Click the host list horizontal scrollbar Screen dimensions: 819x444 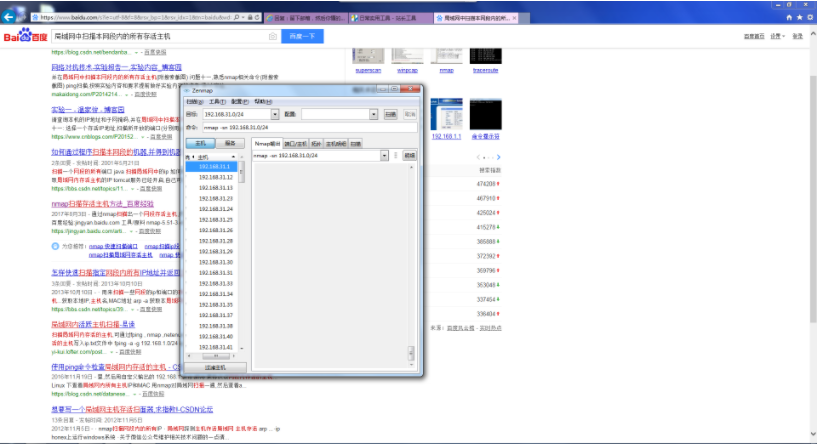[216, 356]
